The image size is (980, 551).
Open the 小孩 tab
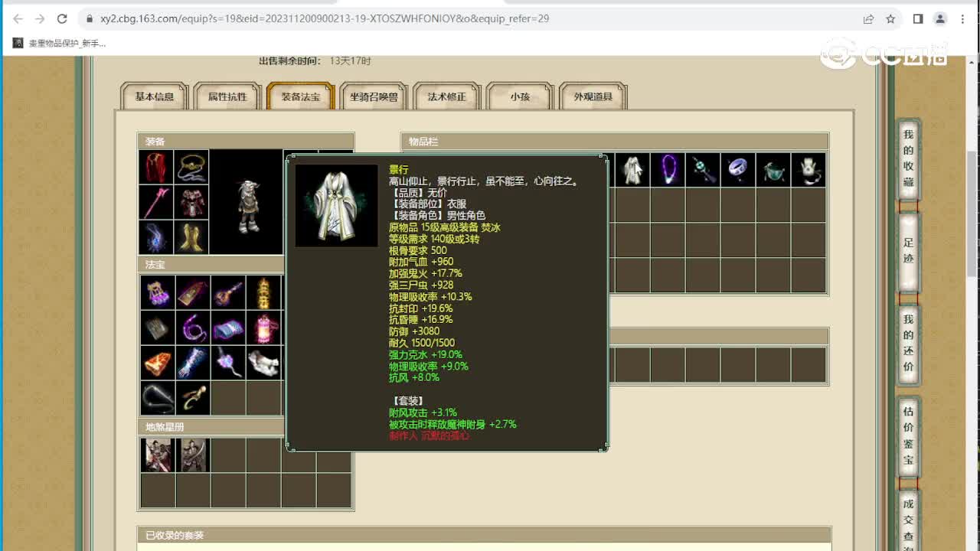click(520, 96)
